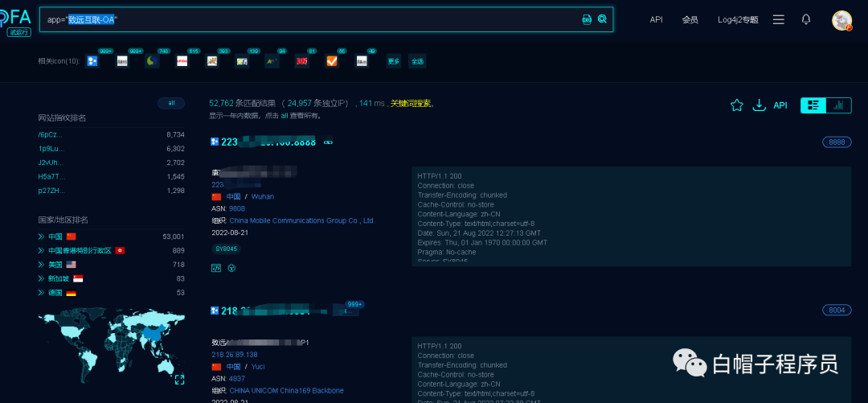Click the Wuhan city link

pyautogui.click(x=262, y=197)
